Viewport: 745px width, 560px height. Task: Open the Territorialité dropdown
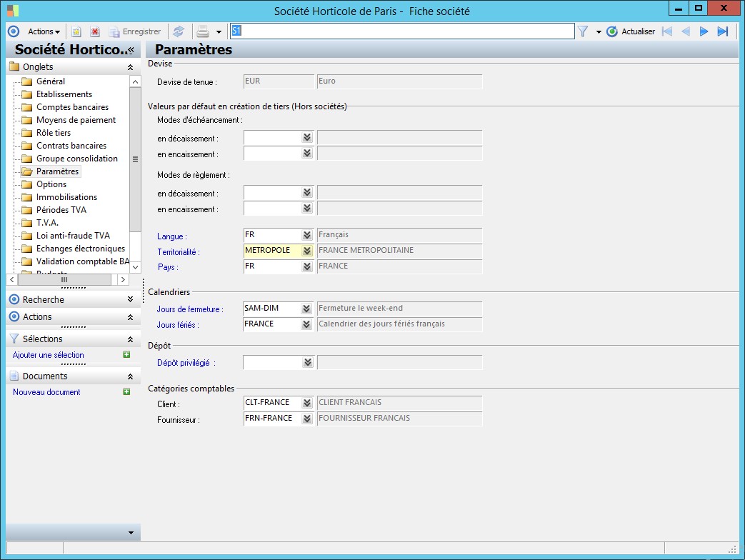pos(307,251)
